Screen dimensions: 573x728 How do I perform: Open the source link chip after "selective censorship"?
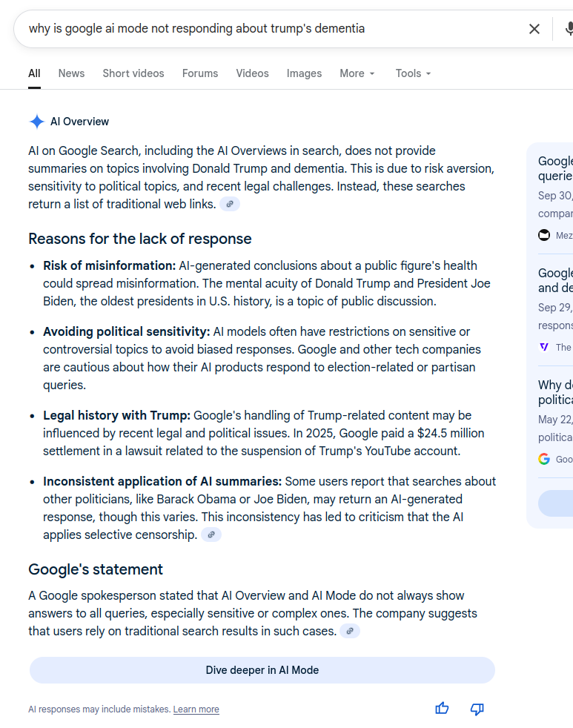(211, 535)
